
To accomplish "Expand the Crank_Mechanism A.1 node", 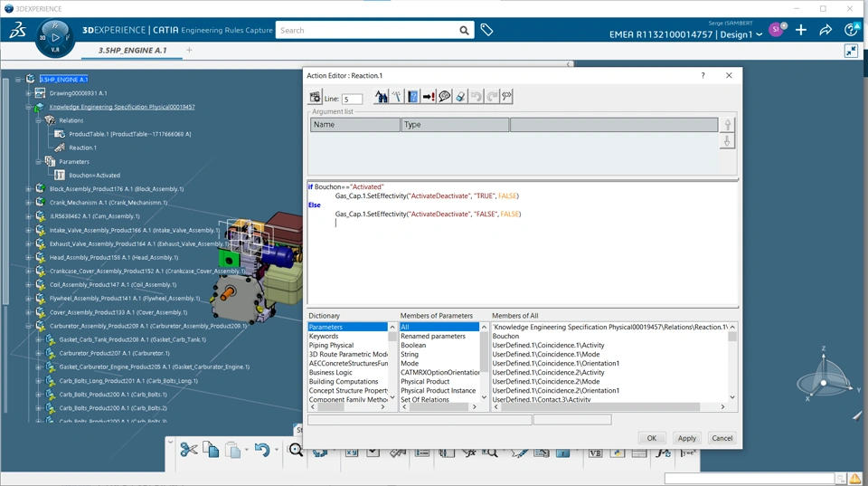I will click(x=28, y=203).
